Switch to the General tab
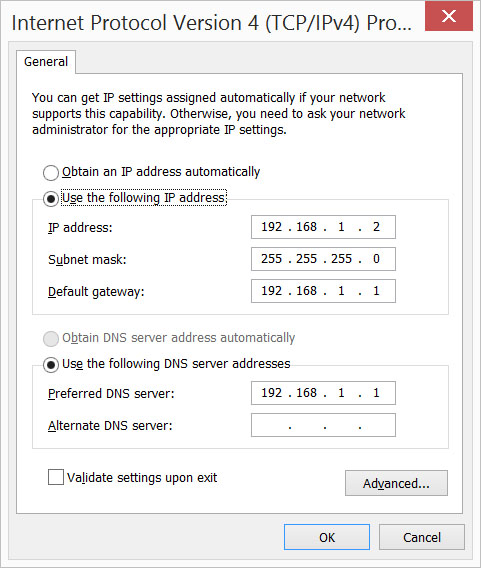Viewport: 481px width, 568px height. pyautogui.click(x=46, y=62)
